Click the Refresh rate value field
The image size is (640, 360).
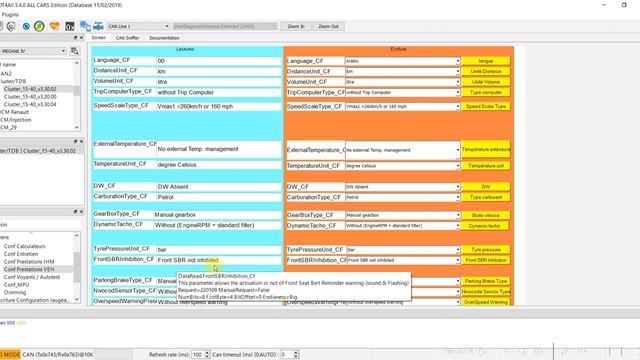198,355
